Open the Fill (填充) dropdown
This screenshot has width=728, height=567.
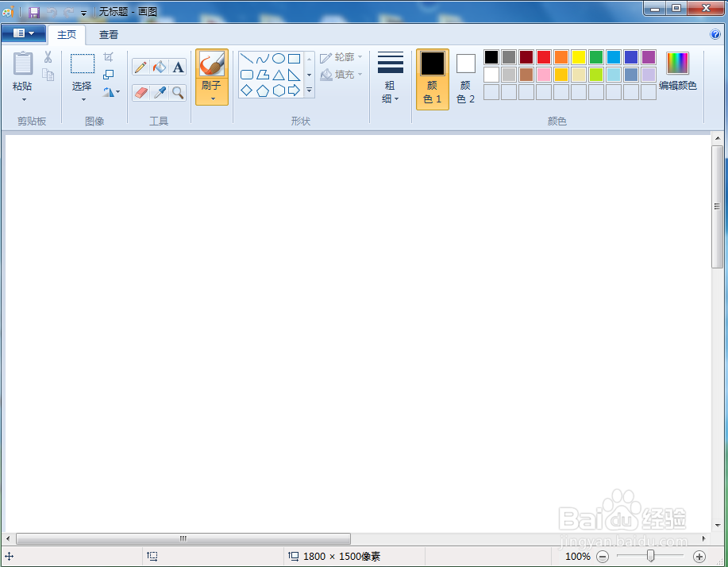pos(341,75)
